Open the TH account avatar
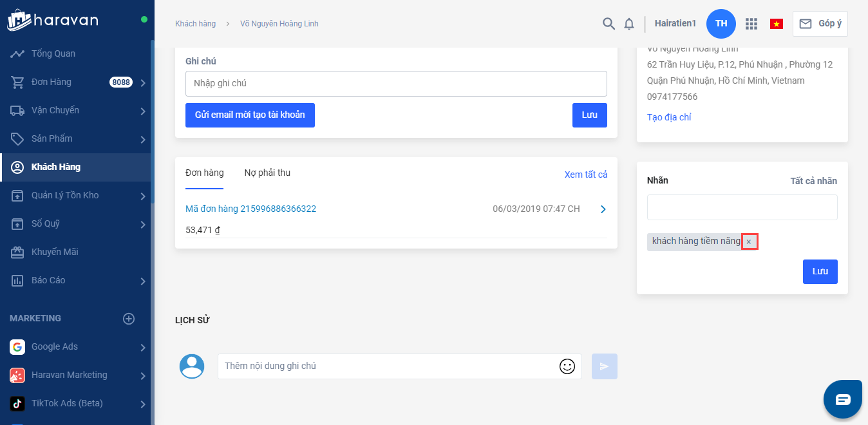868x425 pixels. [x=721, y=24]
